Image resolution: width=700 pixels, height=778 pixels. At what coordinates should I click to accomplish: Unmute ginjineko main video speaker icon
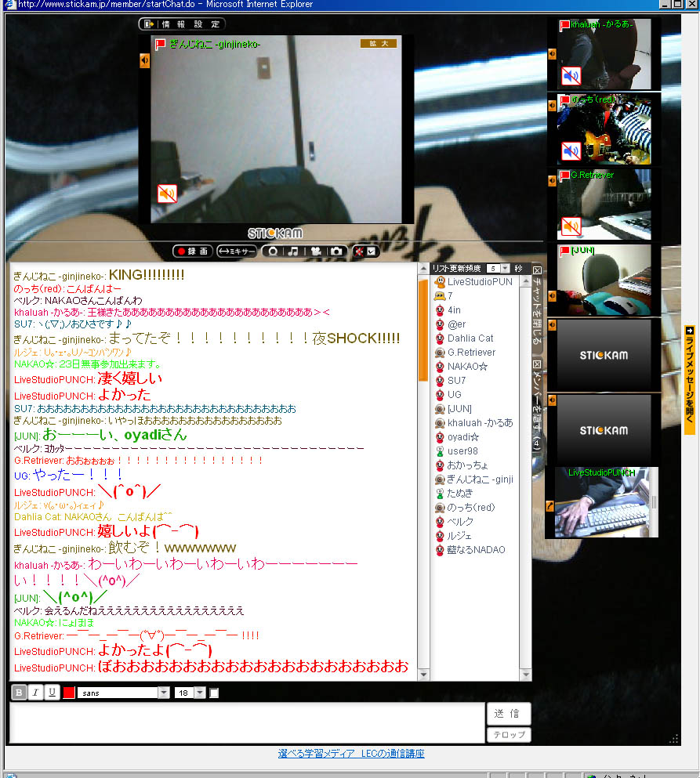click(167, 194)
